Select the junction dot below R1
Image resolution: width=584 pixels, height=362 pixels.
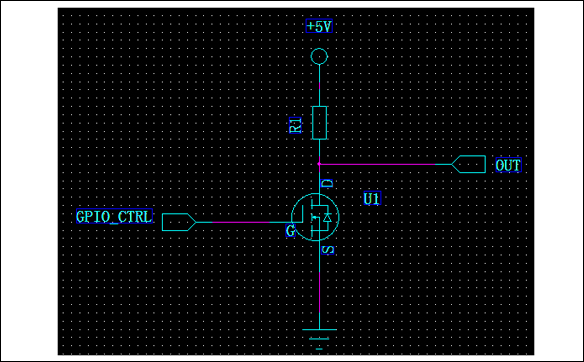click(x=319, y=164)
